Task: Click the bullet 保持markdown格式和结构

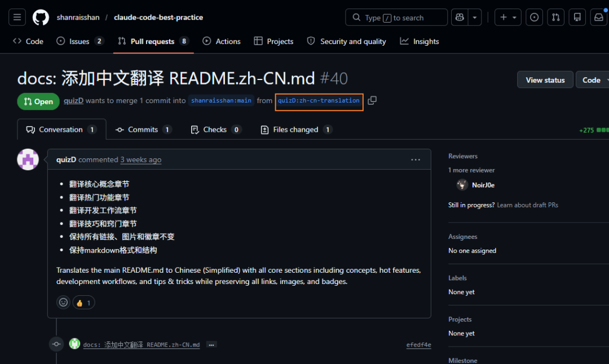Action: pyautogui.click(x=113, y=250)
